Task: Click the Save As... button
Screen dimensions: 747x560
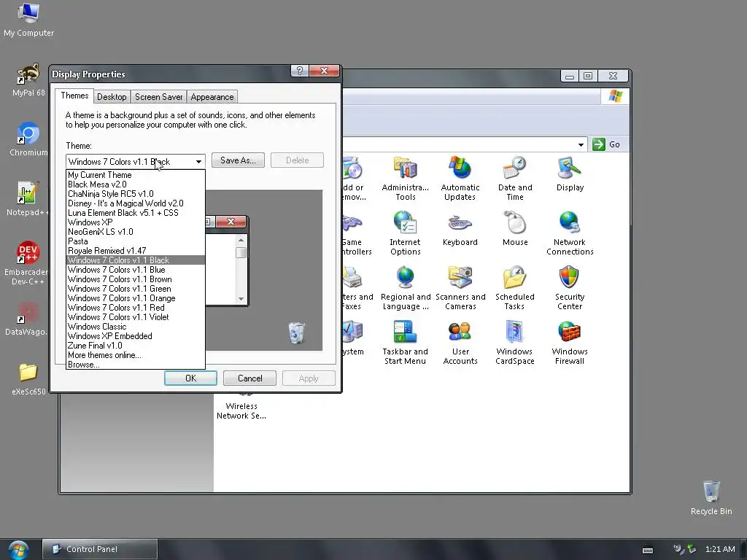Action: (x=238, y=160)
